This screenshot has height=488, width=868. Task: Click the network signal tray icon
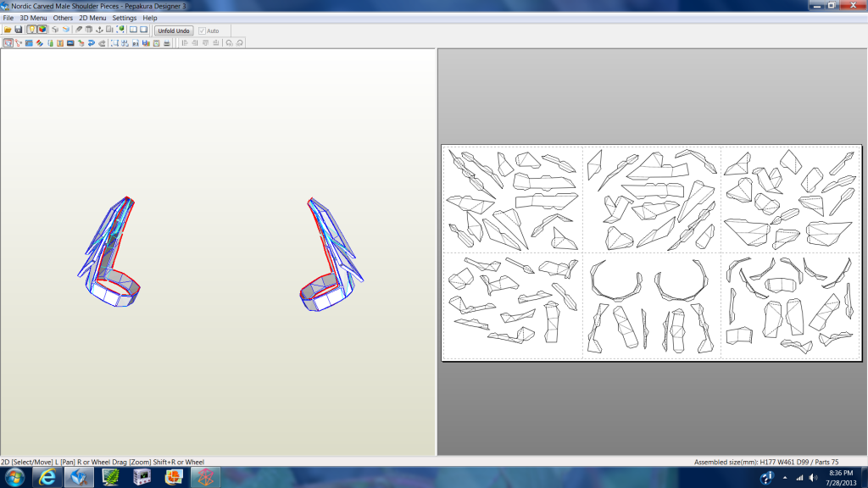[x=799, y=478]
